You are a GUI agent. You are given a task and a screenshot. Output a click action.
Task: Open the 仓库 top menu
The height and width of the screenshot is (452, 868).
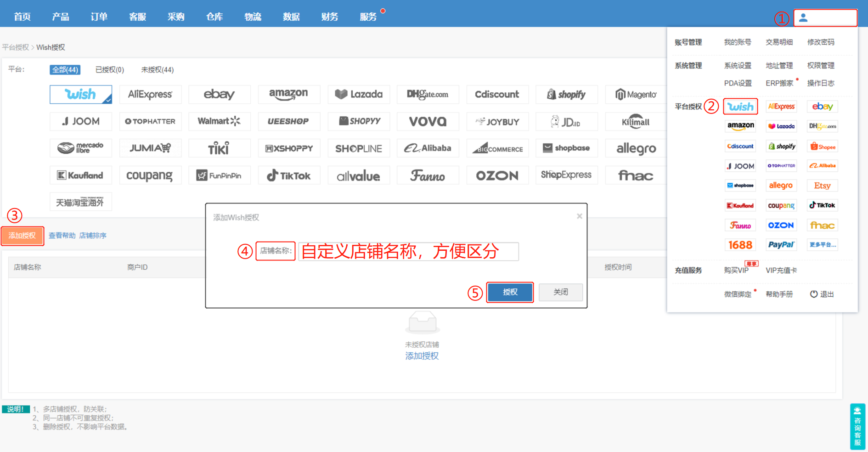pyautogui.click(x=214, y=17)
